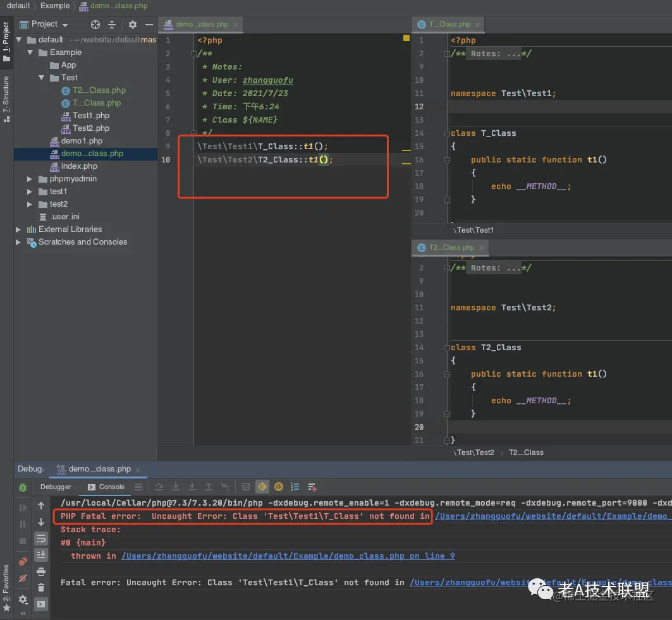Collapse all in Project panel toolbar
This screenshot has height=620, width=672.
pos(112,25)
